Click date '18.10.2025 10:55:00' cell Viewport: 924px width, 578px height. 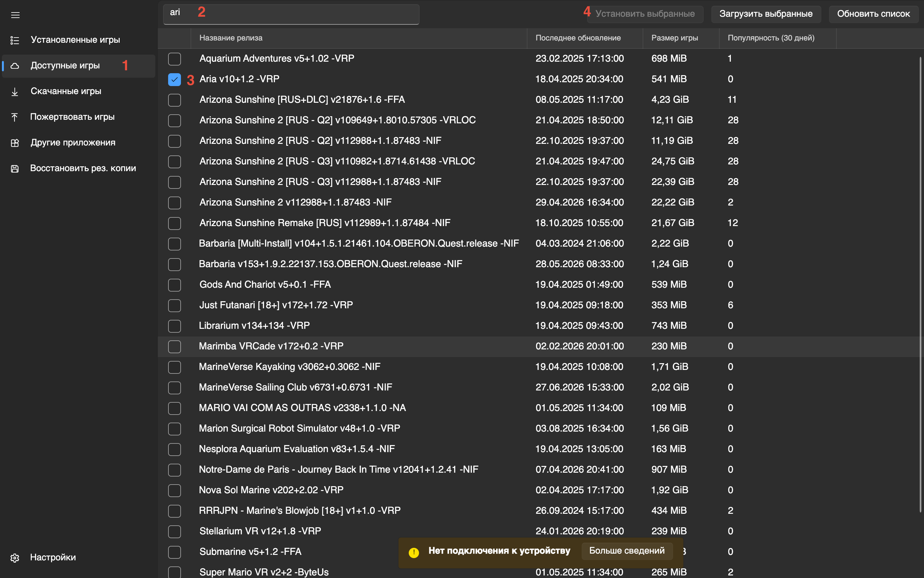(579, 223)
